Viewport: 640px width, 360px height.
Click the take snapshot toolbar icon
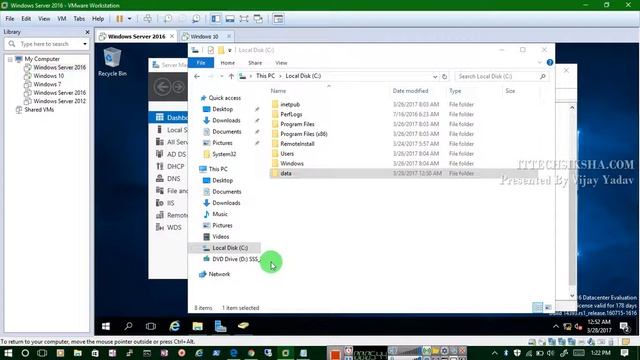[168, 19]
